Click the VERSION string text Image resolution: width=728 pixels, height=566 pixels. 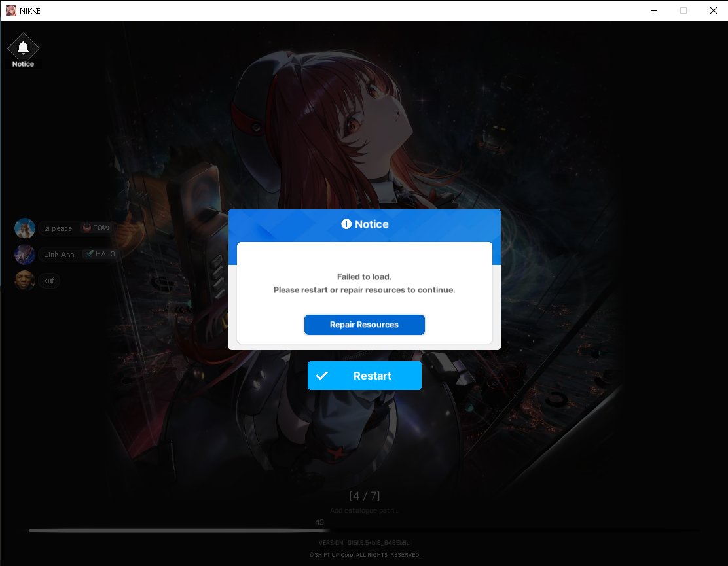(x=365, y=543)
